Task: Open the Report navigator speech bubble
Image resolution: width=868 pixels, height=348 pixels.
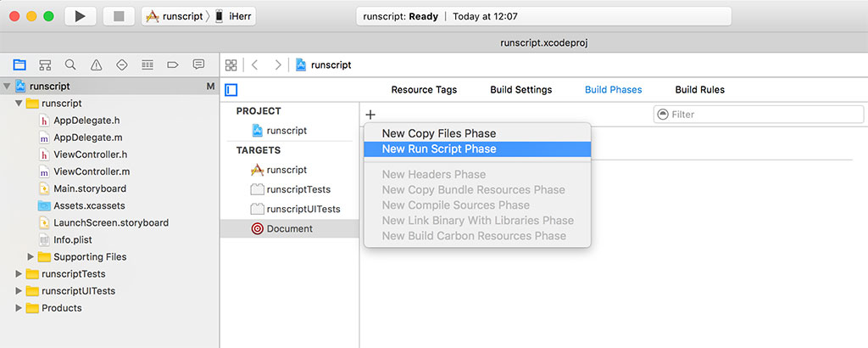Action: (x=198, y=65)
